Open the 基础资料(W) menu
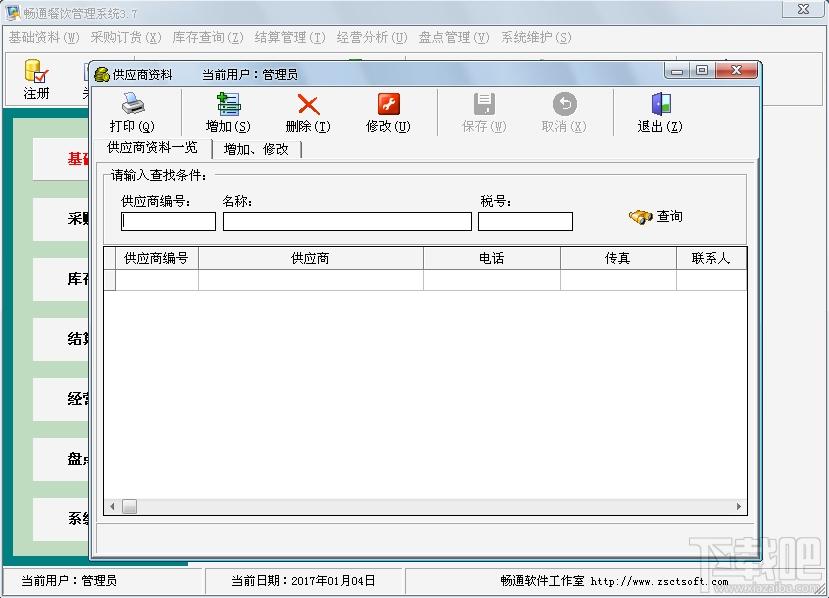The height and width of the screenshot is (598, 829). (x=43, y=38)
